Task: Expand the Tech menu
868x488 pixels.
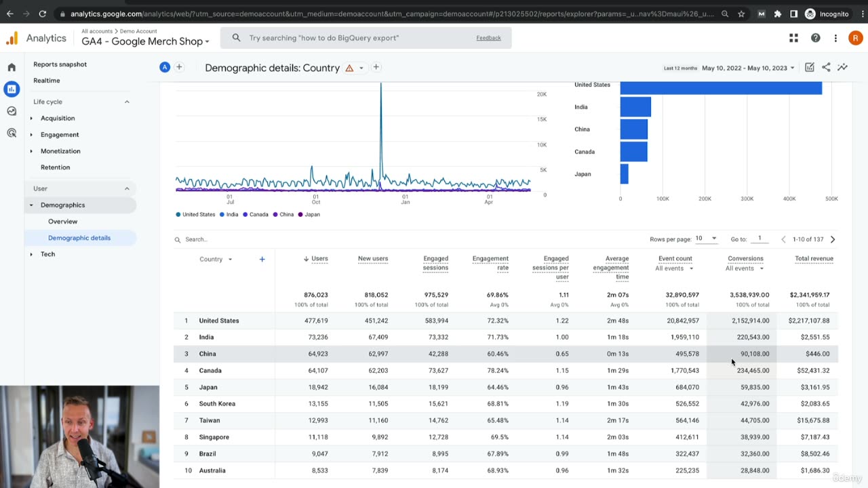Action: 47,254
